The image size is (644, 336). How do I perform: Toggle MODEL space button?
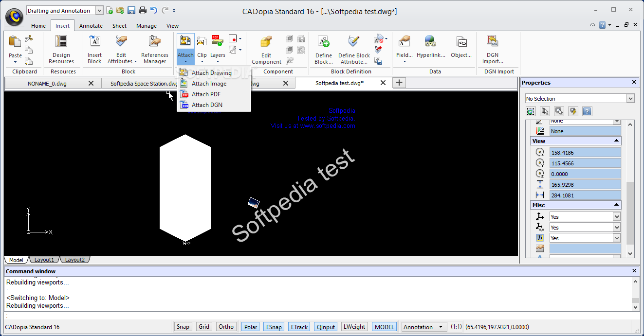tap(385, 327)
